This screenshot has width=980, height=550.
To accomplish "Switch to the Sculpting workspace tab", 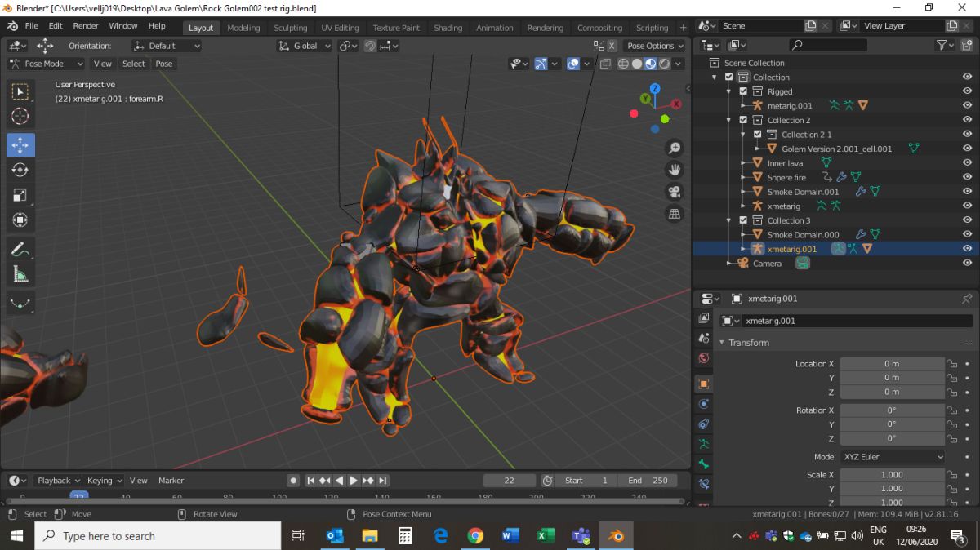I will (290, 28).
